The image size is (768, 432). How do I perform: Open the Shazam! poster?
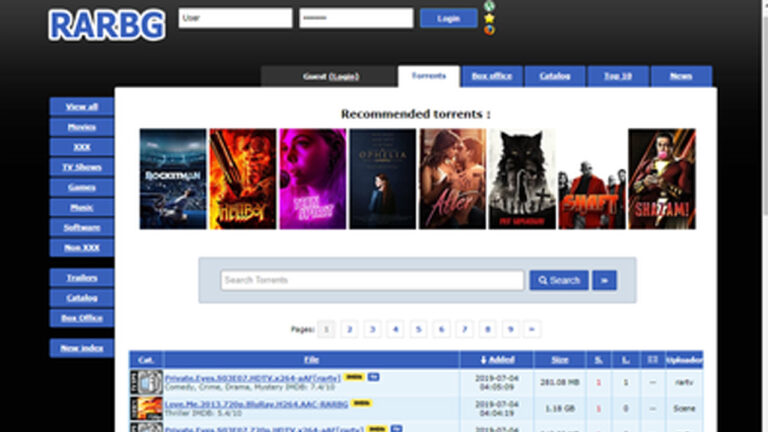click(662, 179)
